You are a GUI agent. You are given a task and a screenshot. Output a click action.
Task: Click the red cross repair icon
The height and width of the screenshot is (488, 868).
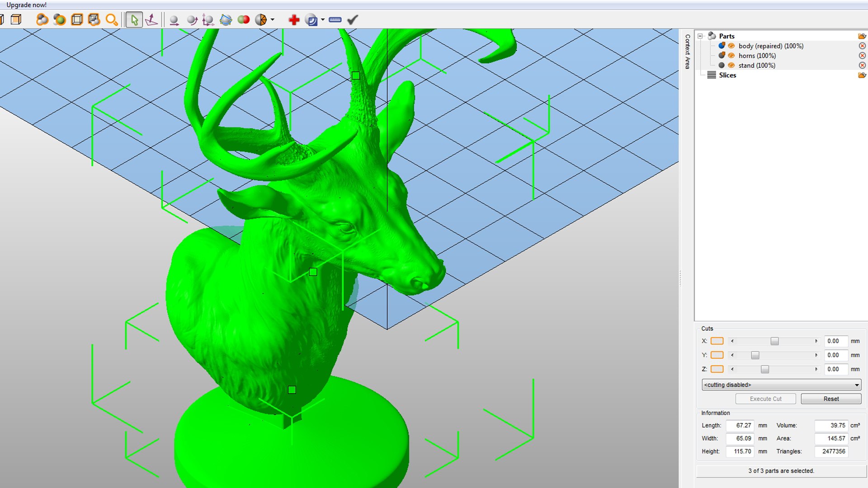[294, 20]
